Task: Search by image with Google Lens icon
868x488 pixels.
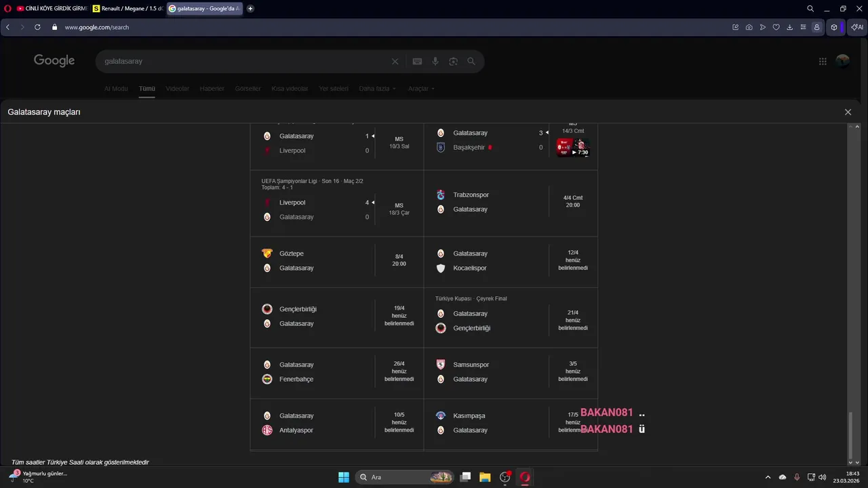Action: pos(453,61)
